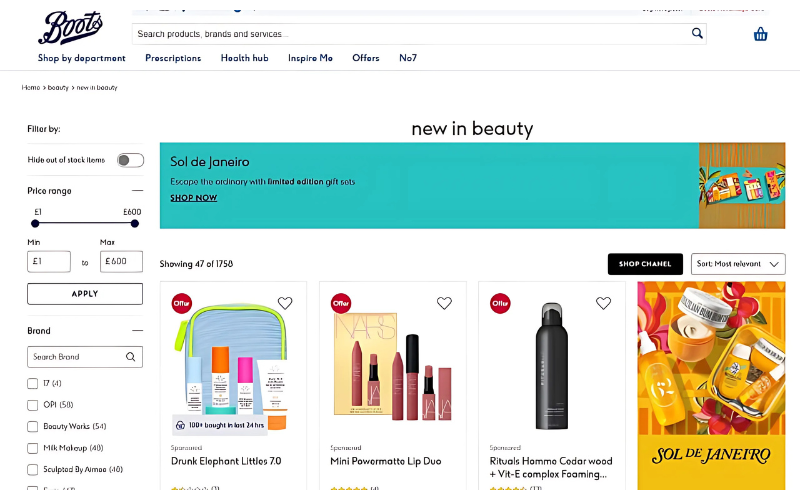This screenshot has width=800, height=500.
Task: Click SHOP NOW link in Sol de Janeiro banner
Action: [x=193, y=198]
